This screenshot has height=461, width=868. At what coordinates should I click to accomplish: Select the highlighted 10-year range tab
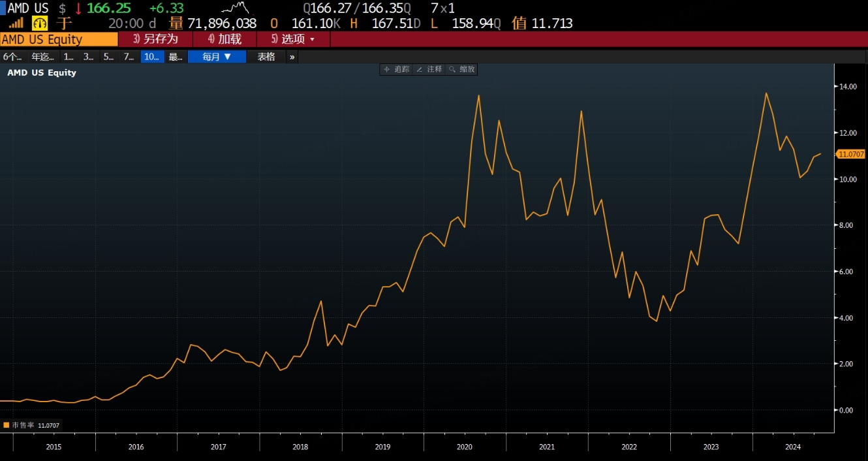click(x=152, y=57)
